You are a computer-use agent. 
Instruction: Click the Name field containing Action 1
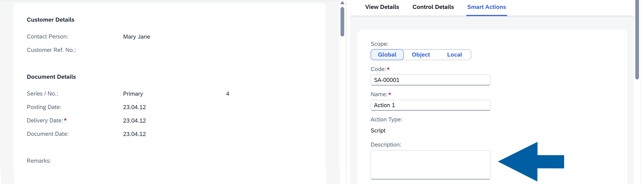point(430,105)
